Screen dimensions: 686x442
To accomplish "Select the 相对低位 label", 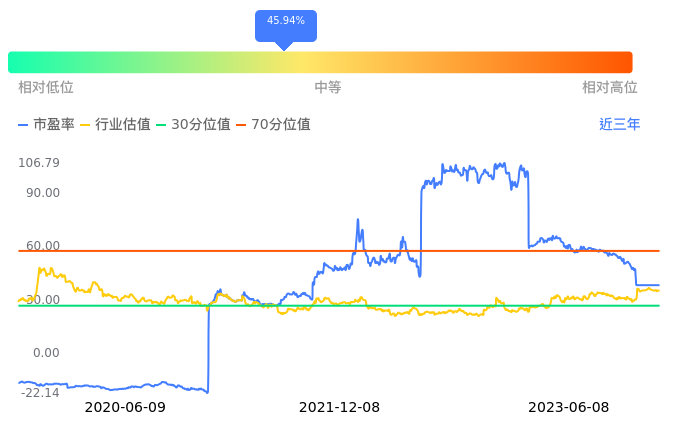I will (45, 88).
